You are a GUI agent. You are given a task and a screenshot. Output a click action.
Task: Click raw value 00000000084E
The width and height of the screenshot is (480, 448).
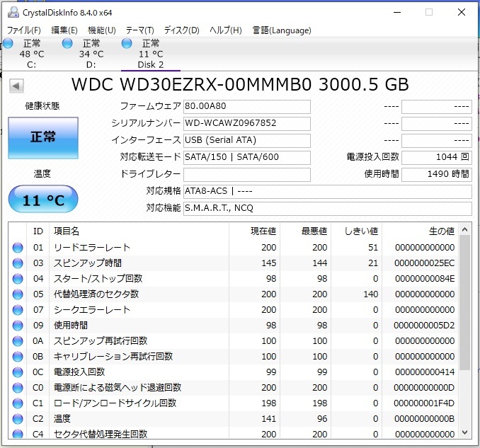(x=425, y=279)
